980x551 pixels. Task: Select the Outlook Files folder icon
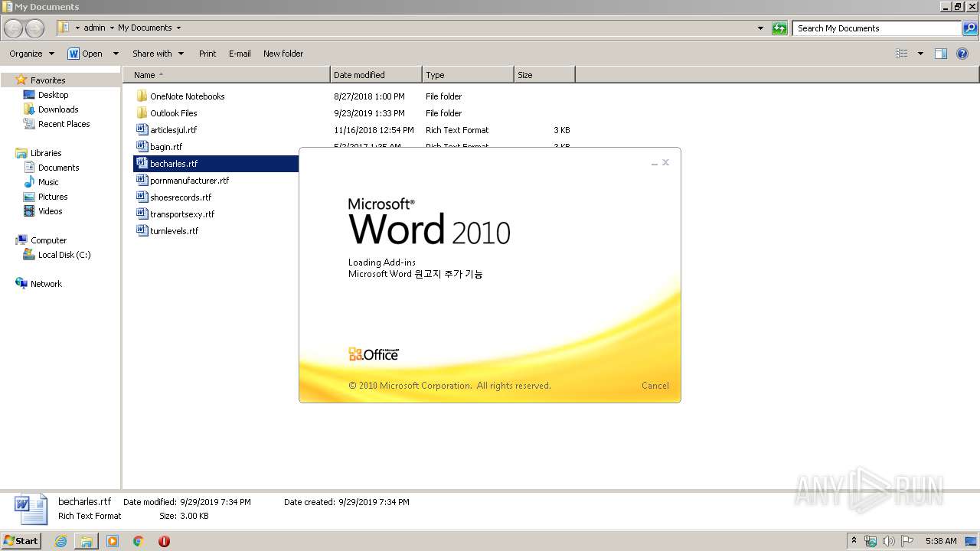pos(142,113)
